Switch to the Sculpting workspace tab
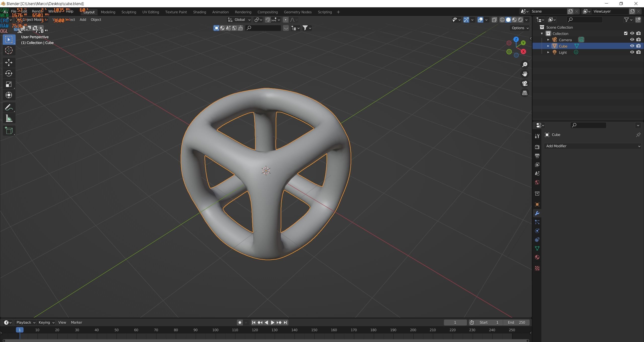Image resolution: width=644 pixels, height=342 pixels. 129,12
